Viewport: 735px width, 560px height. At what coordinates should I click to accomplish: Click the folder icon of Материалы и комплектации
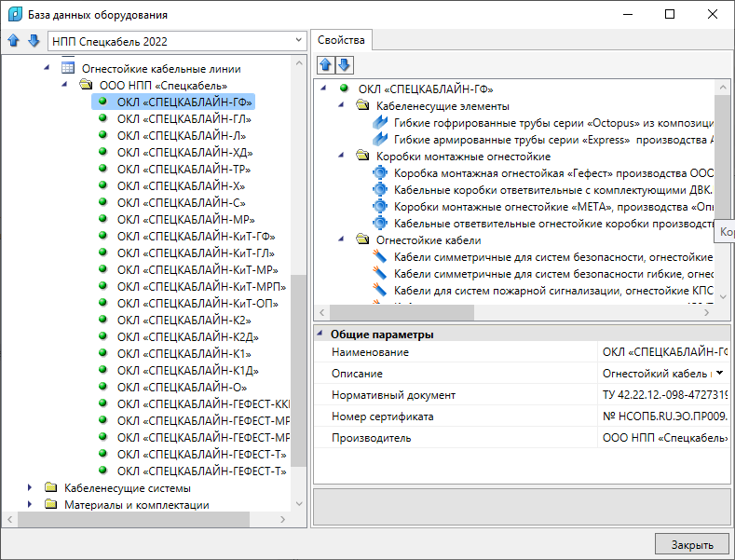(x=50, y=504)
